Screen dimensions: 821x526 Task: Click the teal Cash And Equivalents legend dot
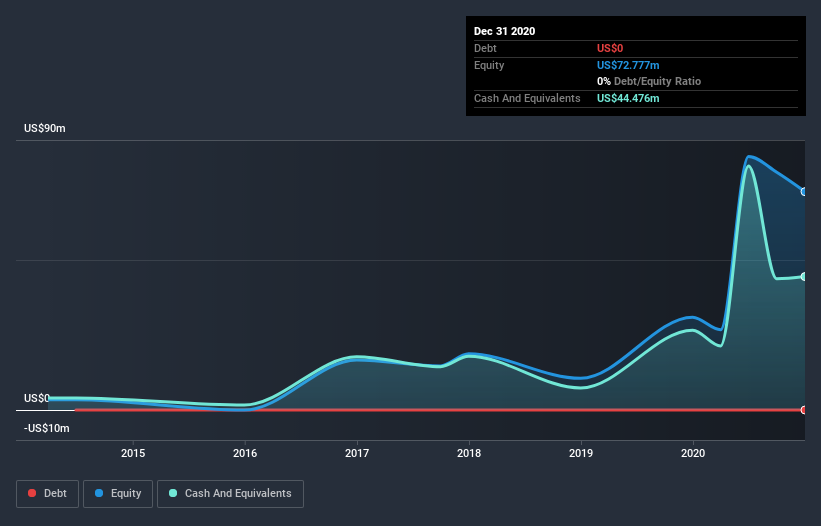coord(173,493)
